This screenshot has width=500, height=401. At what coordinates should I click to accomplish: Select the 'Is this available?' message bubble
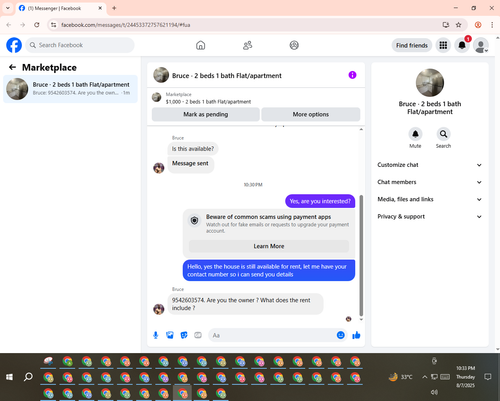[x=193, y=149]
